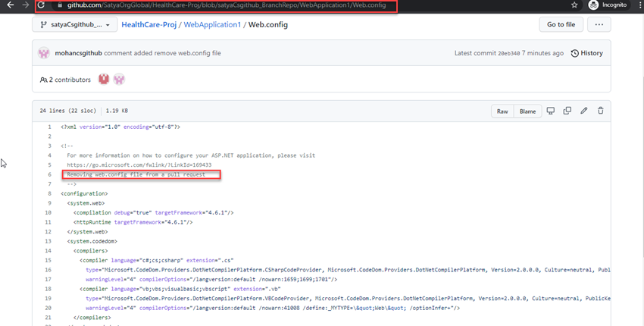The image size is (644, 326).
Task: Click line number 18
Action: tap(48, 289)
